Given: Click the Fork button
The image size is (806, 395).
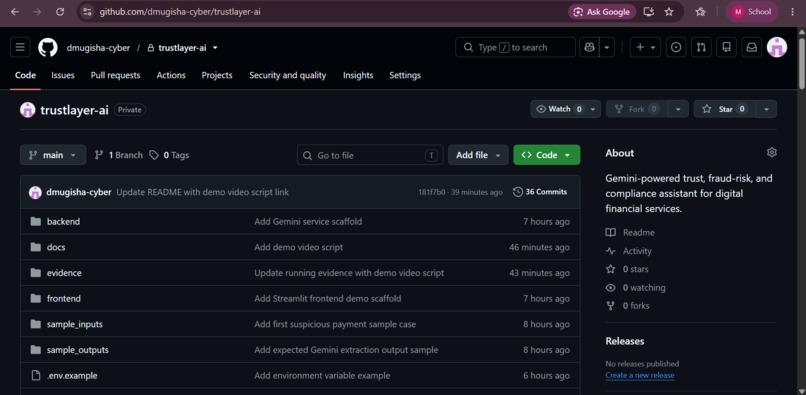Looking at the screenshot, I should (637, 109).
